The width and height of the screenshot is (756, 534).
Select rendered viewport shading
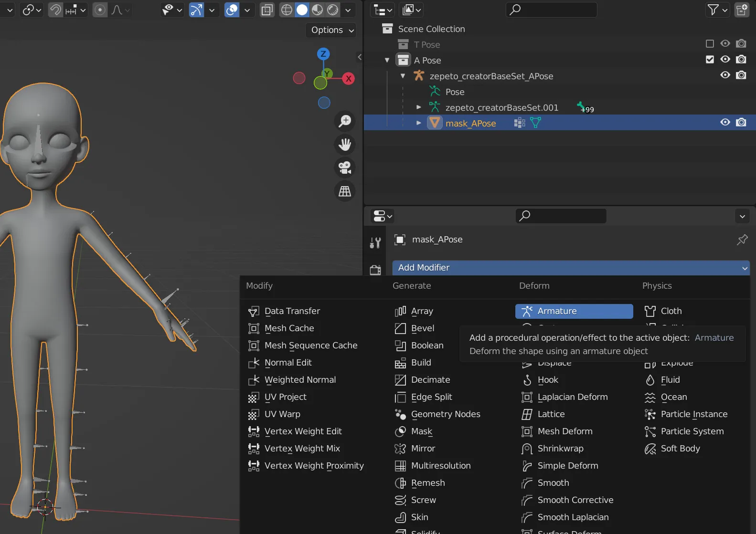pos(333,10)
